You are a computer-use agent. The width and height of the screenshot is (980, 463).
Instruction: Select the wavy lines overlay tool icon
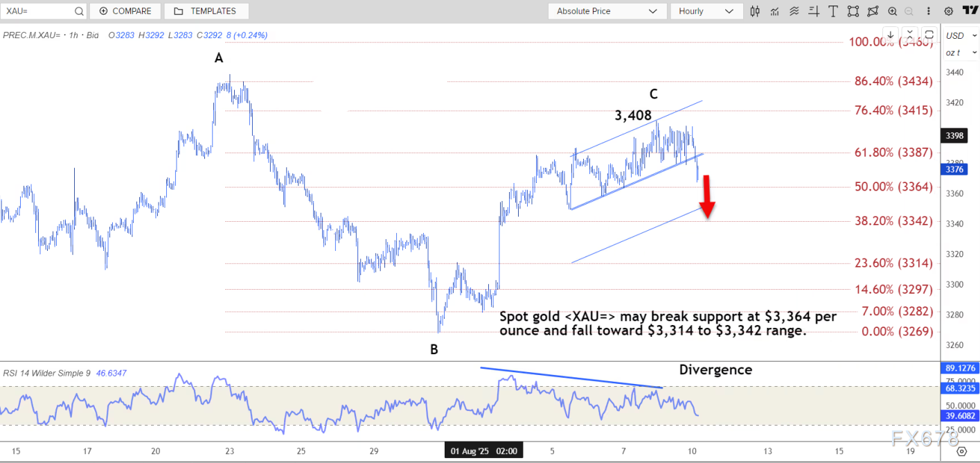point(794,11)
